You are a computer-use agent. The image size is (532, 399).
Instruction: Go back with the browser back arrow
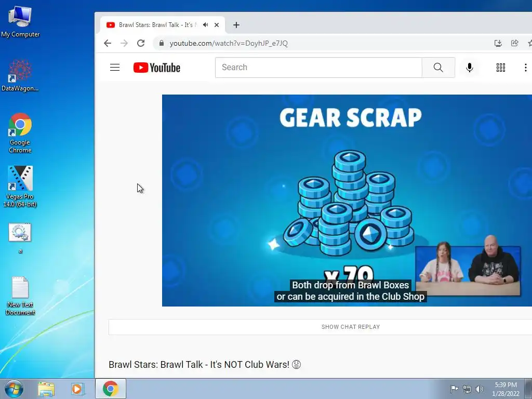pos(108,43)
